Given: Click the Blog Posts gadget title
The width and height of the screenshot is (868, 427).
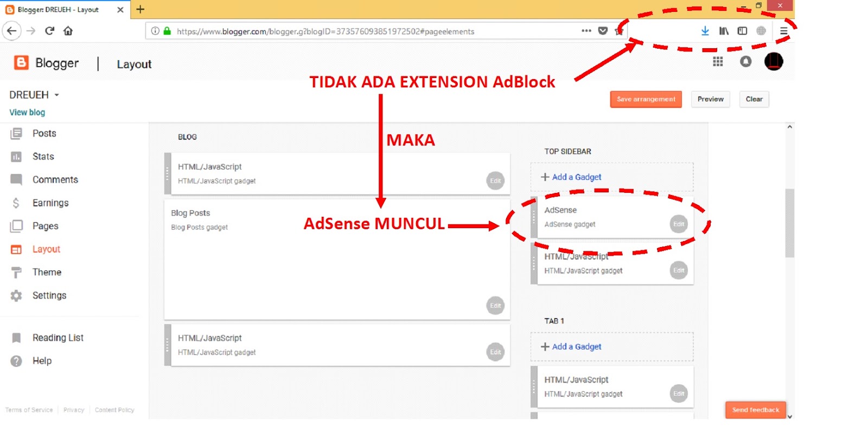Looking at the screenshot, I should click(190, 213).
